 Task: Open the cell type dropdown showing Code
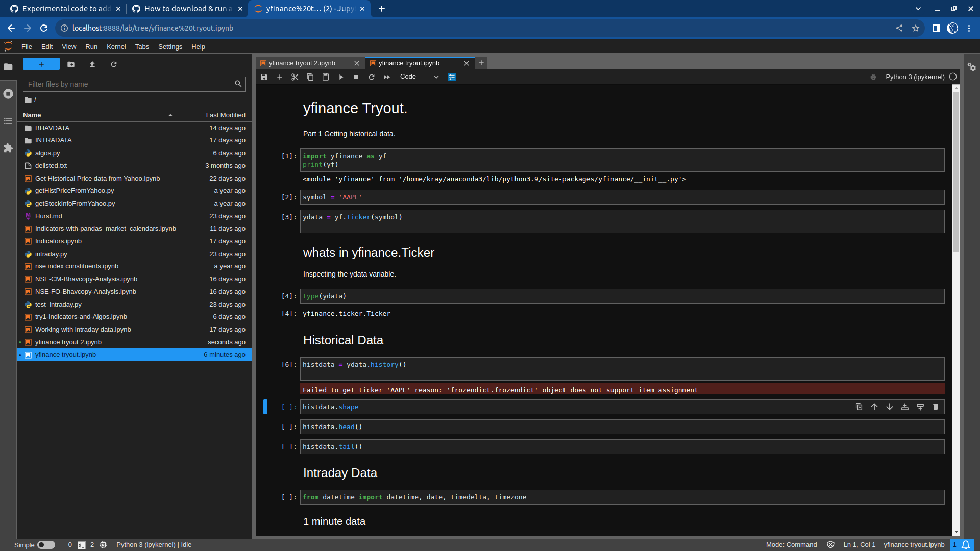pyautogui.click(x=419, y=77)
